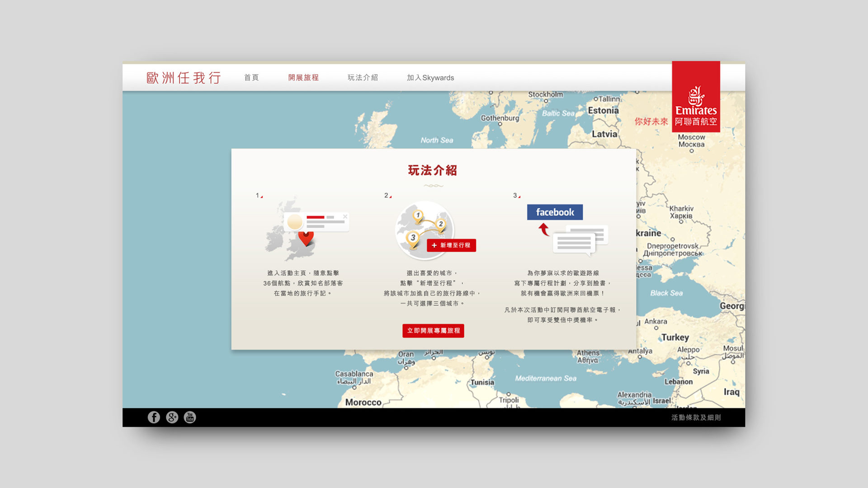The image size is (868, 488).
Task: Click the Casablanca label on the map
Action: (354, 374)
